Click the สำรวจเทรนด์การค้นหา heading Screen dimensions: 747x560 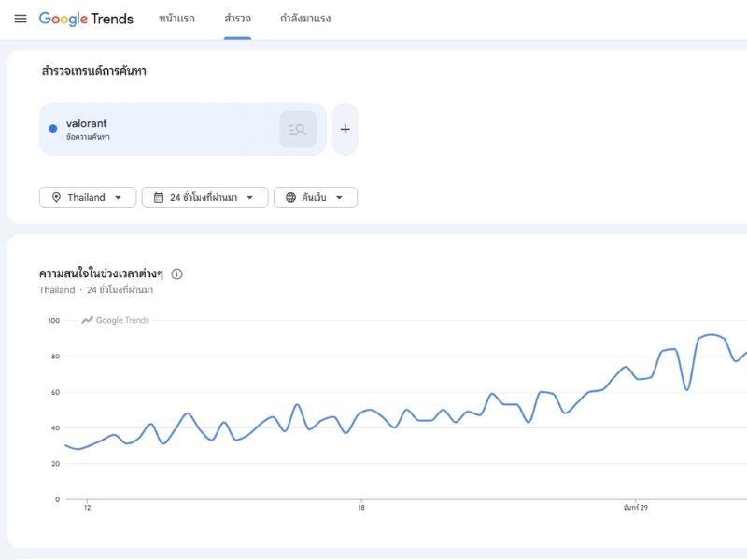pyautogui.click(x=94, y=71)
